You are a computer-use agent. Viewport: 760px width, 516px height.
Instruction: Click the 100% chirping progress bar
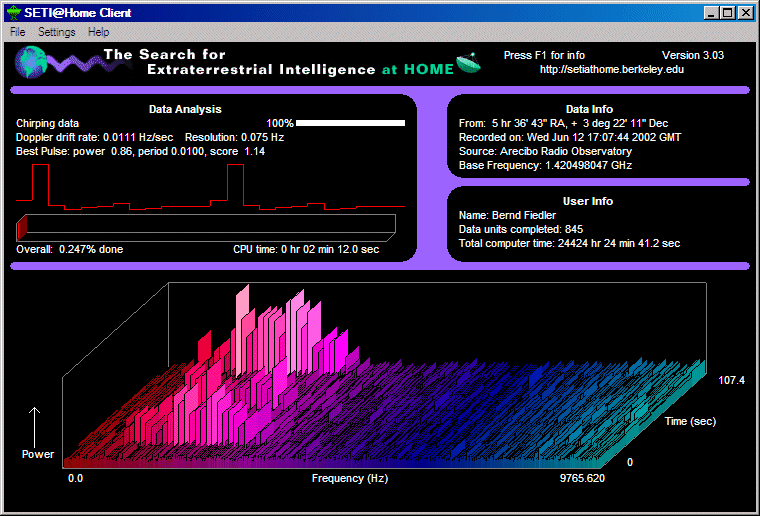(x=350, y=123)
